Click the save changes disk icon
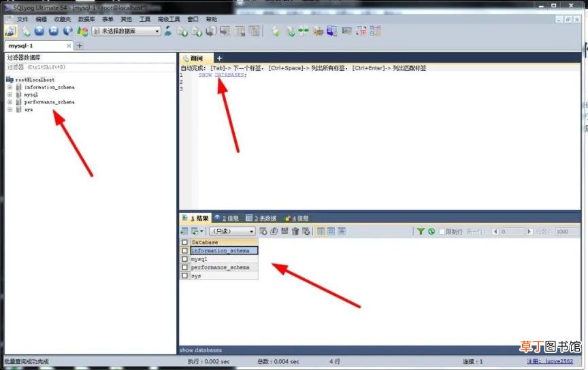 (284, 231)
